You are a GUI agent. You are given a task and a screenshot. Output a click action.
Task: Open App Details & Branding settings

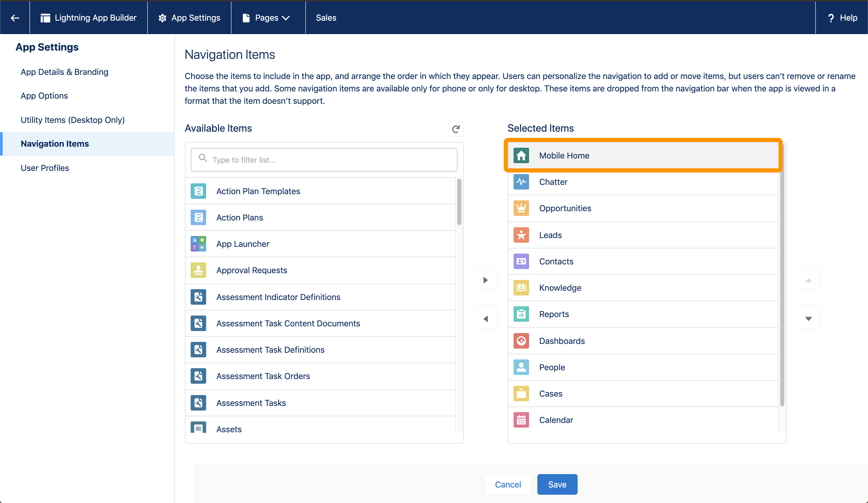(x=64, y=72)
